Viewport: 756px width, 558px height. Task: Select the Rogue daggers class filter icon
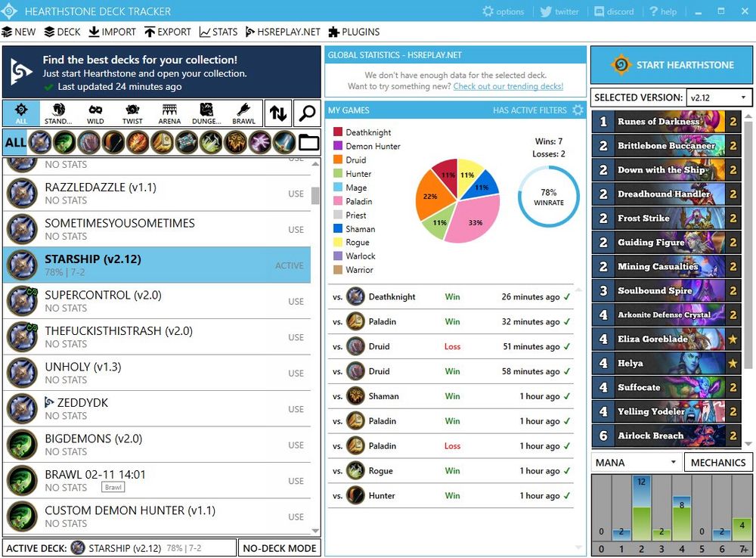211,142
